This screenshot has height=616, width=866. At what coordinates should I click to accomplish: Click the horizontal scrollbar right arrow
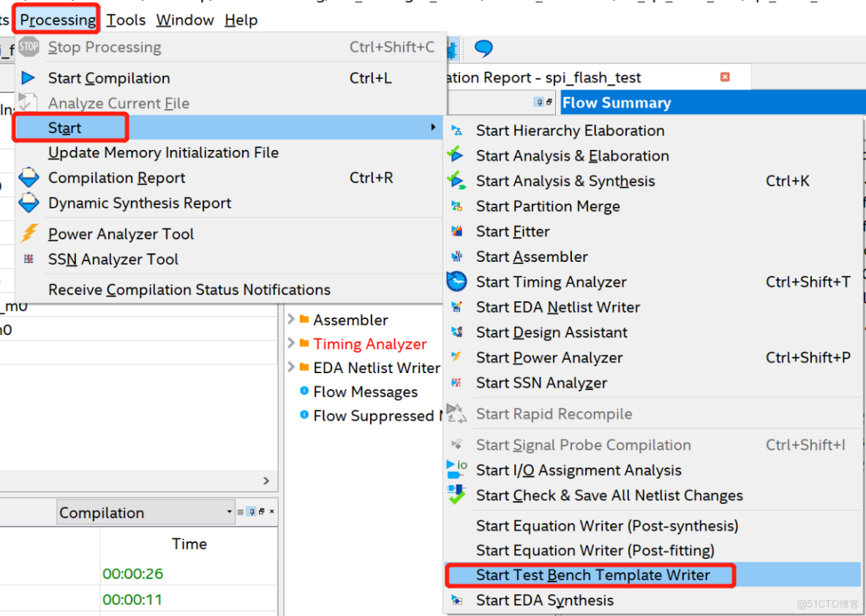pos(266,481)
